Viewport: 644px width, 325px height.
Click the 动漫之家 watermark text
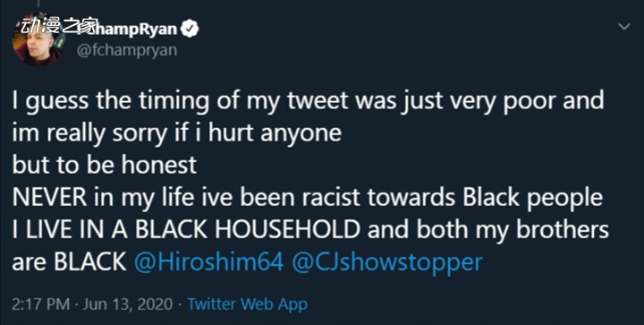[x=60, y=26]
